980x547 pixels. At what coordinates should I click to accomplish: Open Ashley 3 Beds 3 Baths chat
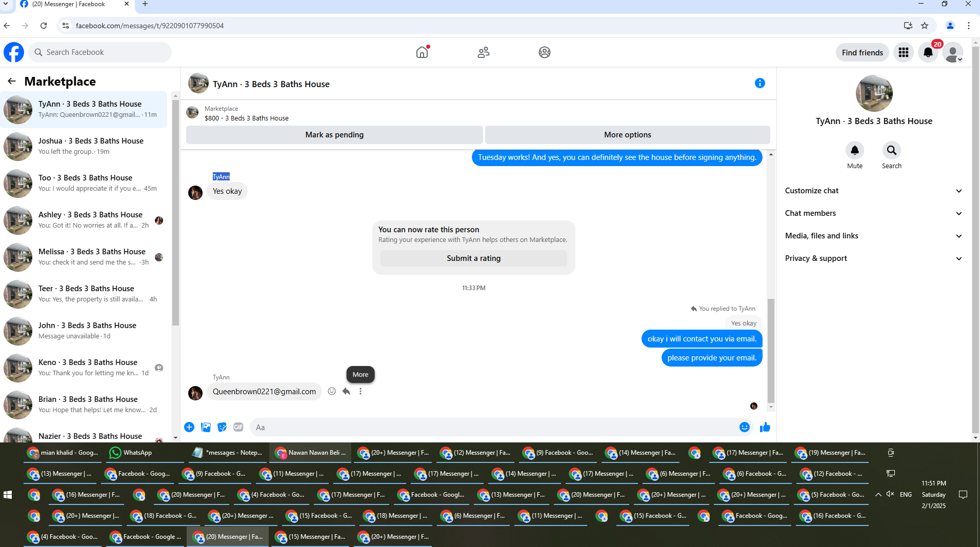85,220
